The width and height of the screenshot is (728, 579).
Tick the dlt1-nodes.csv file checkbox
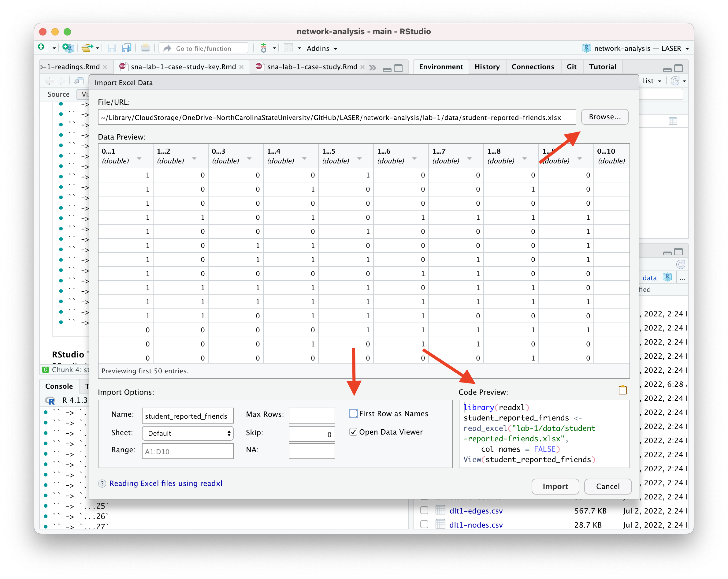424,524
